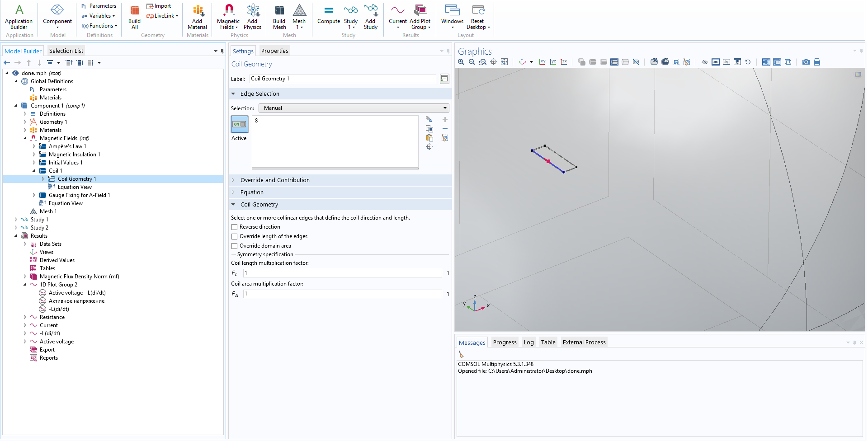The width and height of the screenshot is (868, 441).
Task: Open the Selection Manual dropdown
Action: (x=354, y=108)
